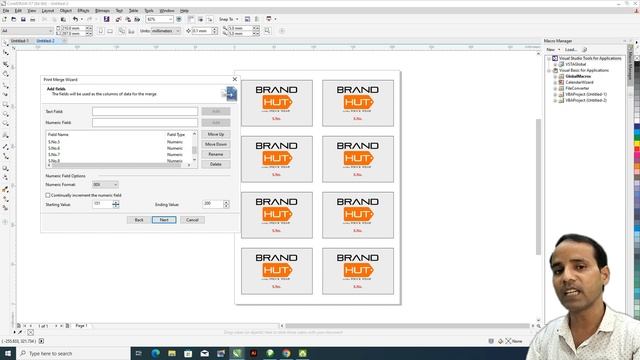Click the Publish to PDF icon
This screenshot has height=360, width=640.
coord(137,19)
